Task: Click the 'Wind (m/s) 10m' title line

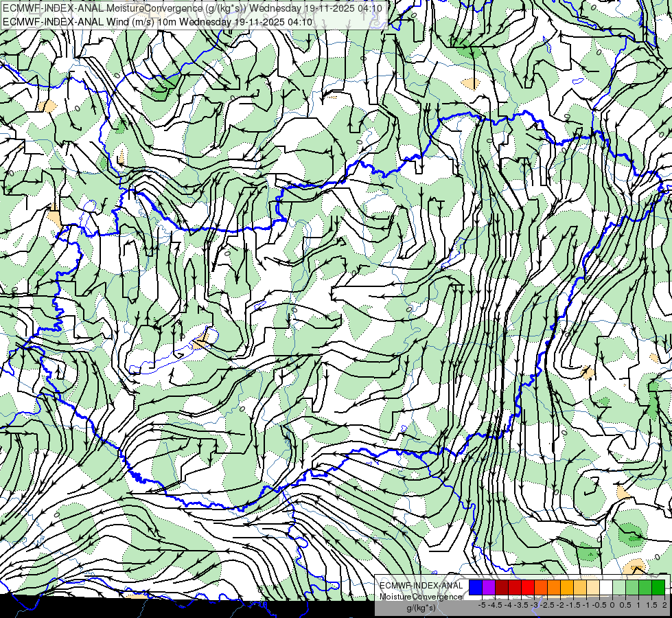Action: tap(157, 22)
